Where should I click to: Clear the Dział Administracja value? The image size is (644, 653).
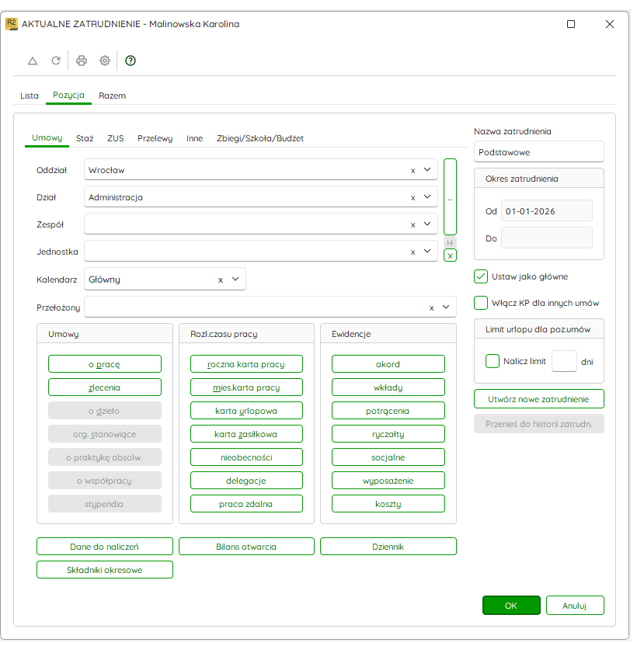tap(413, 197)
